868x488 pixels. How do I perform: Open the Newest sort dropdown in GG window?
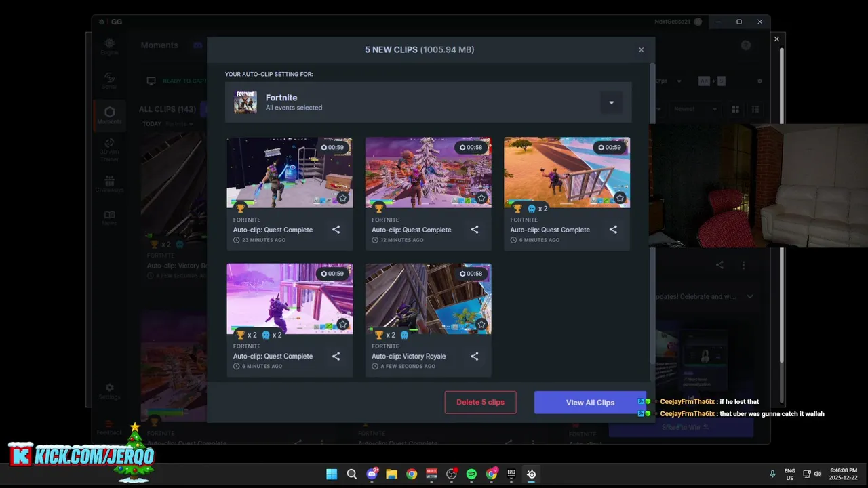tap(695, 109)
